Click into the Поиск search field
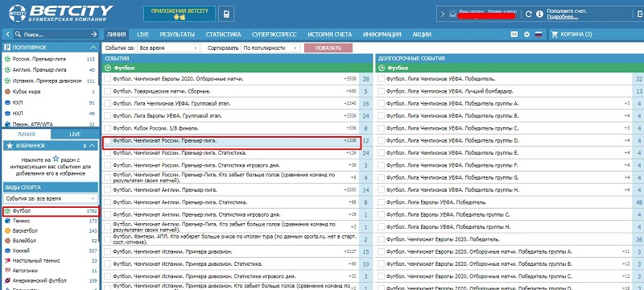This screenshot has height=290, width=644. tap(52, 35)
